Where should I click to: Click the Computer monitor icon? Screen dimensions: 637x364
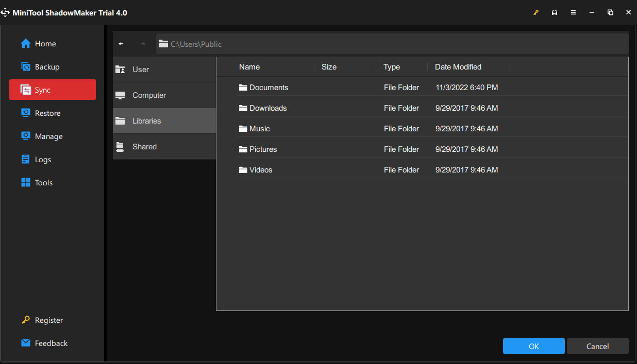tap(120, 95)
